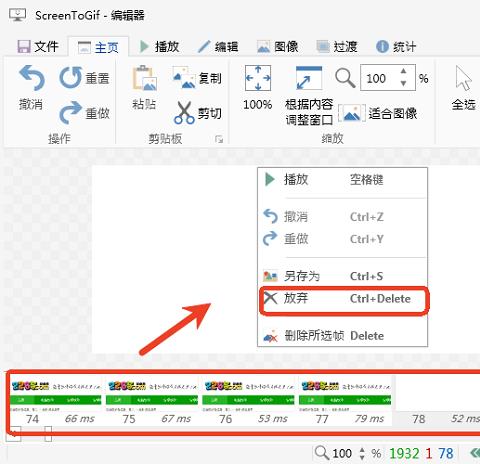Click the Fit Image (适合图像) icon

(350, 113)
